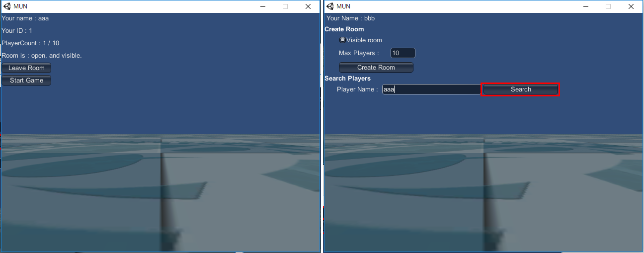Click the 'Search Players' heading
This screenshot has width=644, height=253.
348,79
